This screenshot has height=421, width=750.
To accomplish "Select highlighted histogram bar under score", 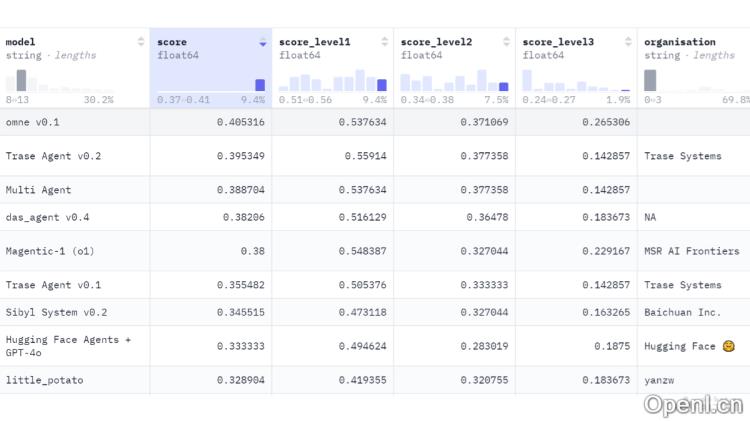I will [260, 85].
